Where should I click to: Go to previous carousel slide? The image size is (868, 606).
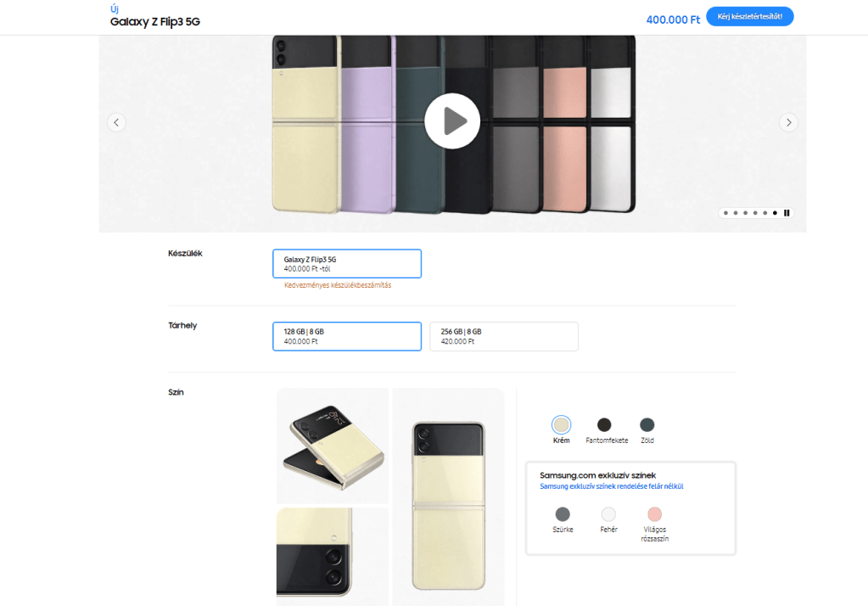[x=117, y=122]
